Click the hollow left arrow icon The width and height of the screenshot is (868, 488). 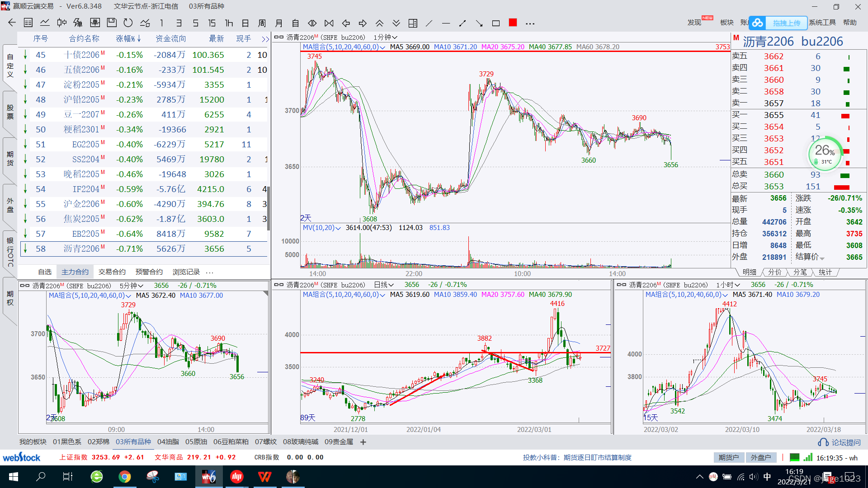pyautogui.click(x=346, y=23)
